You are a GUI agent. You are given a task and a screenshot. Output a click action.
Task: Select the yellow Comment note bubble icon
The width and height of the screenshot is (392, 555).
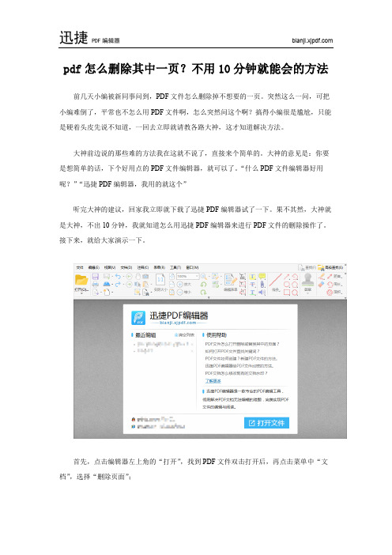[262, 277]
